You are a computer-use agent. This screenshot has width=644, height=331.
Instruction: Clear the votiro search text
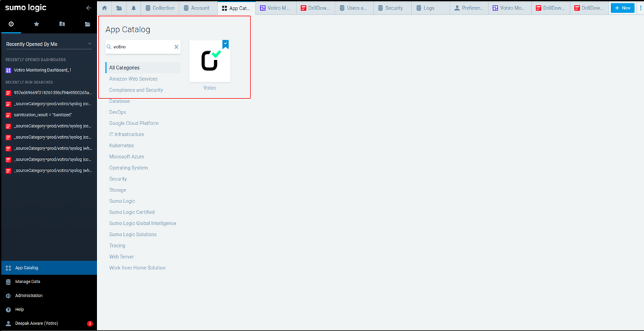pos(177,47)
